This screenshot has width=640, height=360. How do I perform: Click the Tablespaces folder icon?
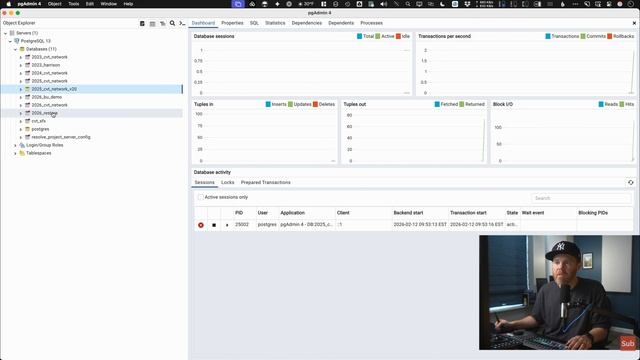[x=22, y=153]
